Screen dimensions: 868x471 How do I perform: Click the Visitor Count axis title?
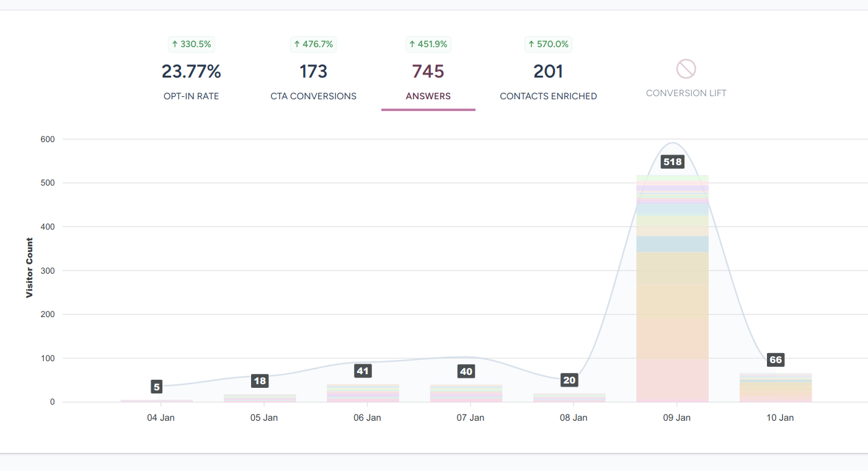[x=29, y=267]
